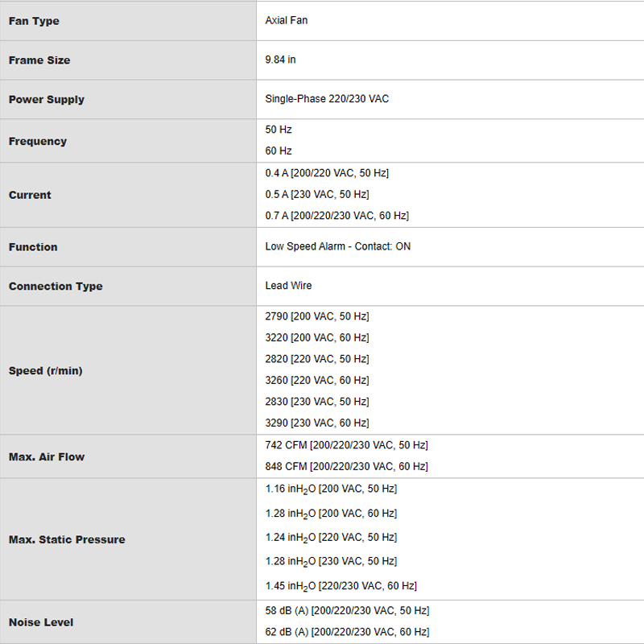Click the 60 Hz frequency value
Viewport: 644px width, 644px height.
(x=279, y=151)
